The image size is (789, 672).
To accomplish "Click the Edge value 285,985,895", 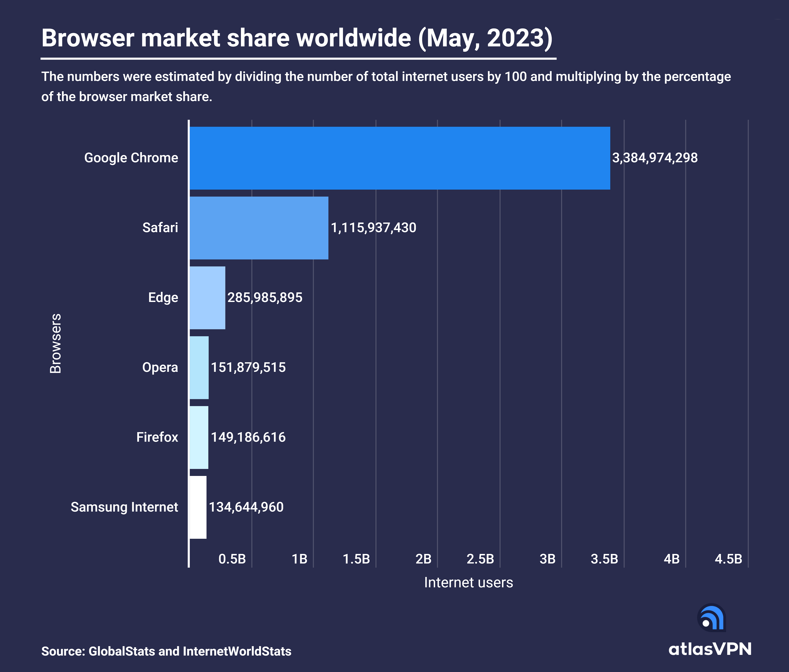I will [x=265, y=297].
